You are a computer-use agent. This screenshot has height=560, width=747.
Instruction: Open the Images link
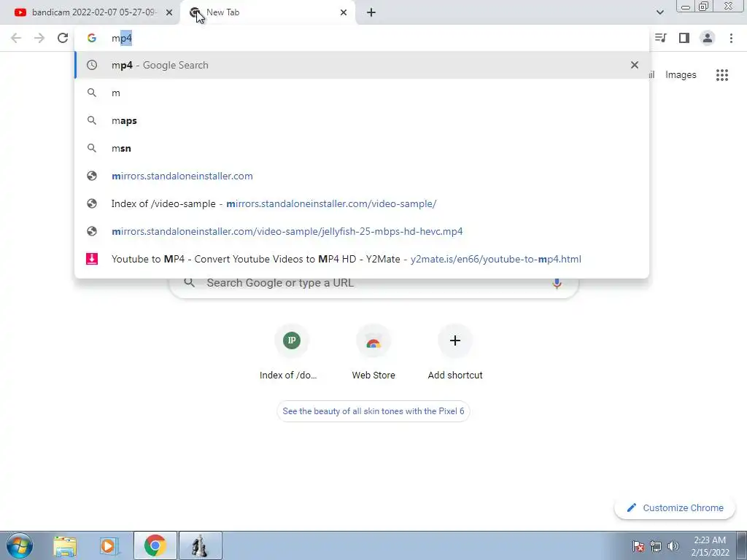click(681, 75)
